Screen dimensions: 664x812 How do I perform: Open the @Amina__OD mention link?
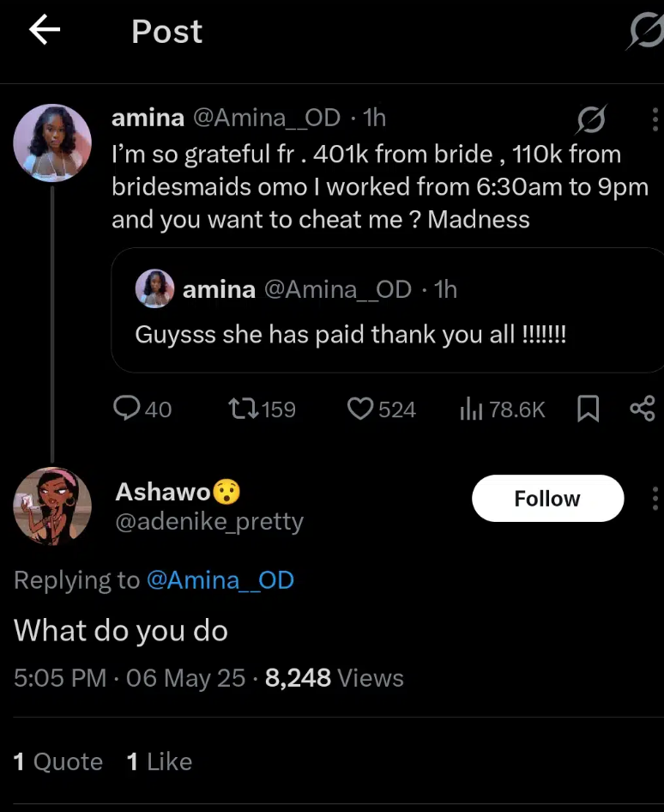pyautogui.click(x=220, y=580)
